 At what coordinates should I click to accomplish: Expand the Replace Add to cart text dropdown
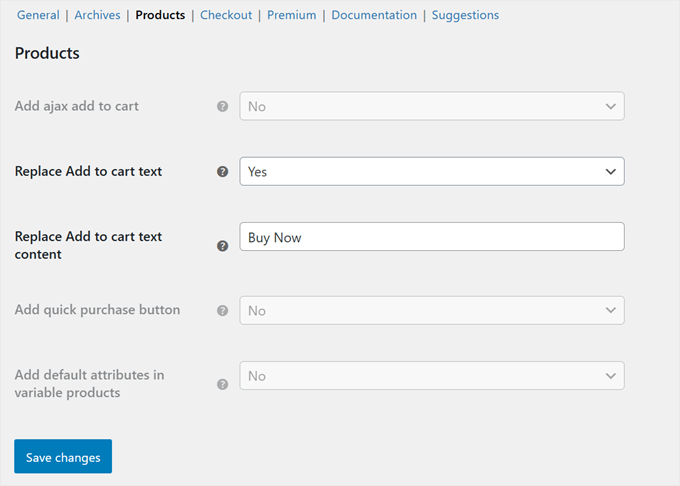coord(431,172)
